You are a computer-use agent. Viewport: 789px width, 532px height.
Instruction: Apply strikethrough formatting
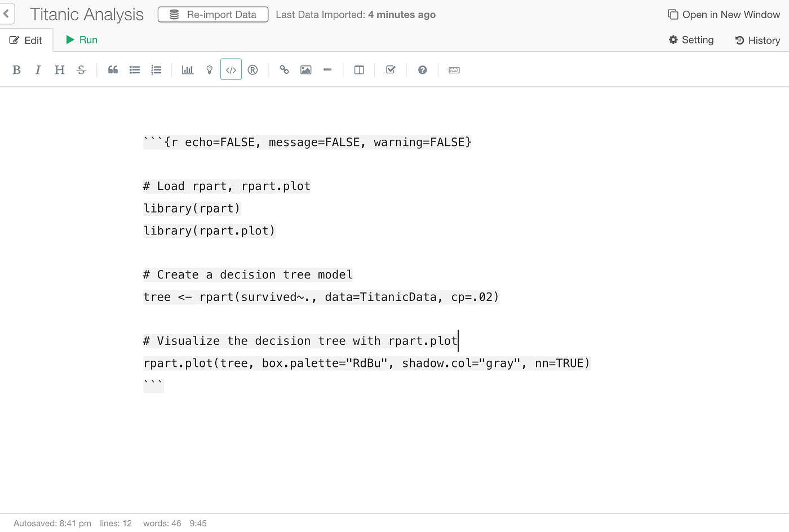tap(81, 69)
